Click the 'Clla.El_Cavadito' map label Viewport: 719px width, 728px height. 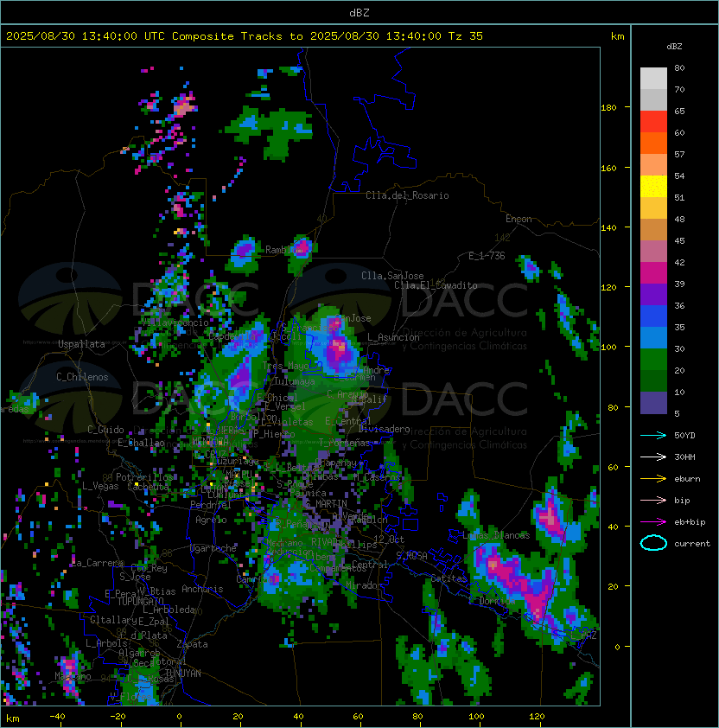(436, 285)
